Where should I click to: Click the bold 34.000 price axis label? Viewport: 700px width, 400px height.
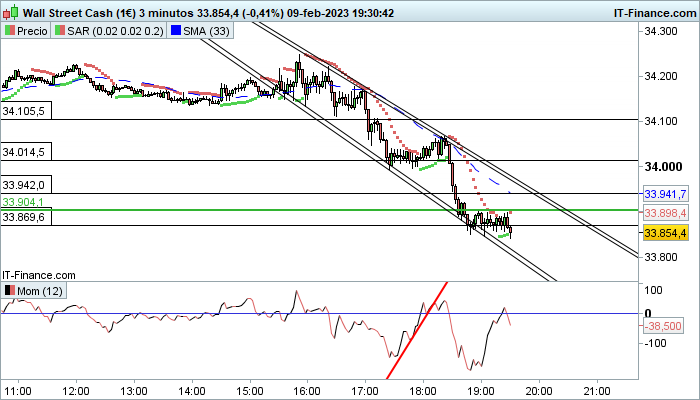click(663, 167)
